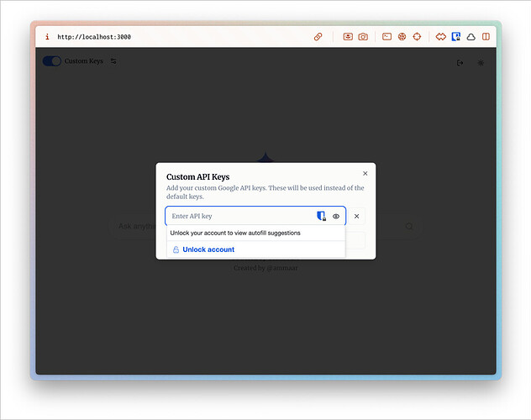Click the 'Unlock your account to view autofill suggestions' text
Image resolution: width=531 pixels, height=420 pixels.
(235, 233)
